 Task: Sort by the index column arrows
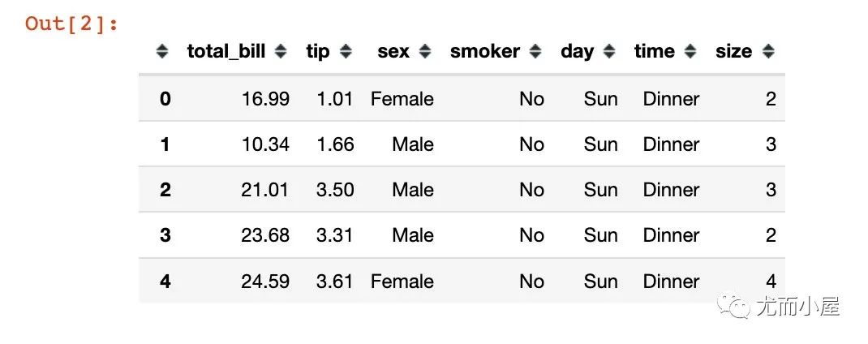point(161,51)
